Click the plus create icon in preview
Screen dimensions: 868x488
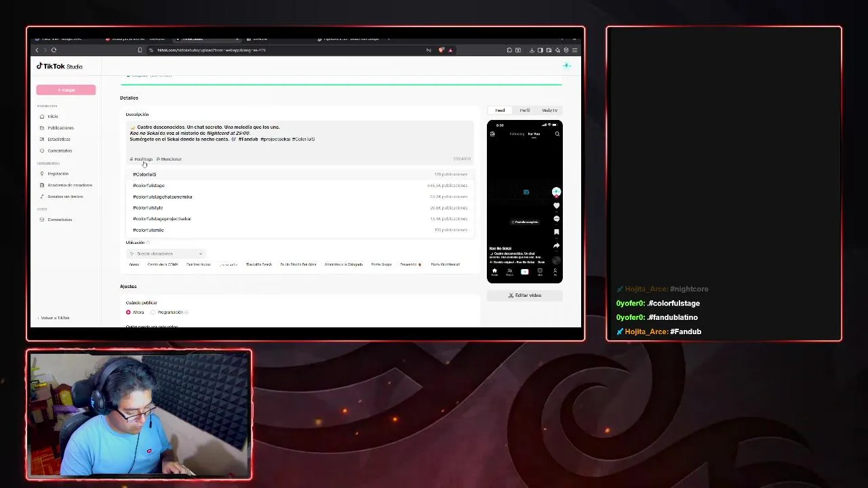pyautogui.click(x=524, y=272)
